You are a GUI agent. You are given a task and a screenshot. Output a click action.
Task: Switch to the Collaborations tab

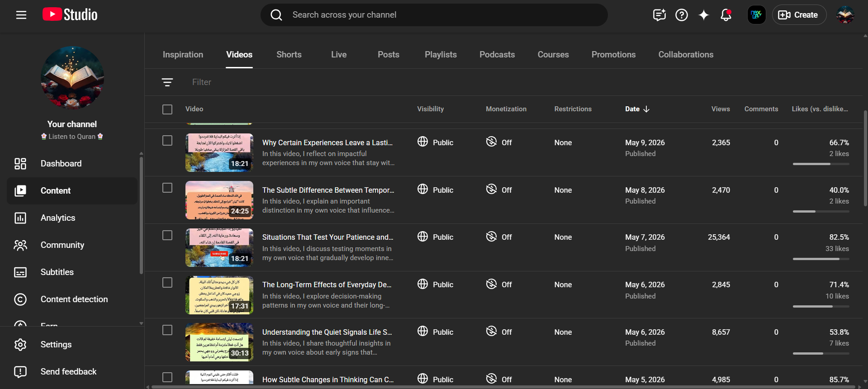click(x=686, y=55)
